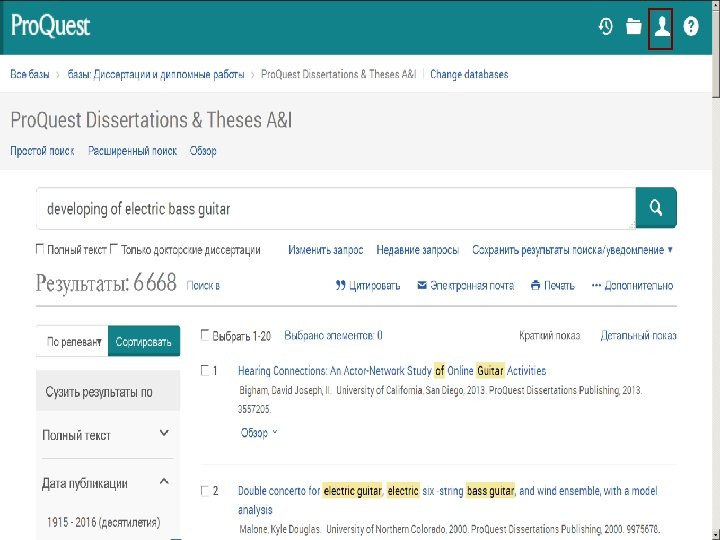Open the Double concerto for electric guitar title

pyautogui.click(x=448, y=500)
